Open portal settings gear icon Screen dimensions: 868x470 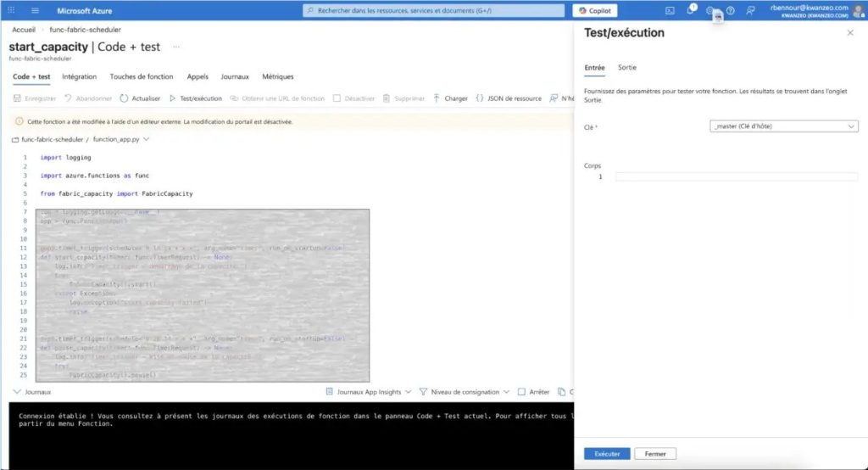click(710, 10)
